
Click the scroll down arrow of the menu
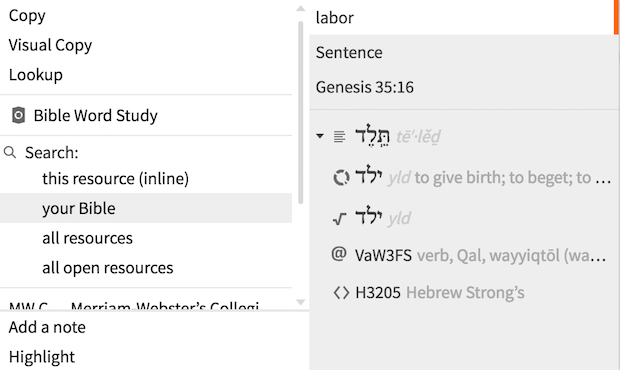pyautogui.click(x=301, y=302)
